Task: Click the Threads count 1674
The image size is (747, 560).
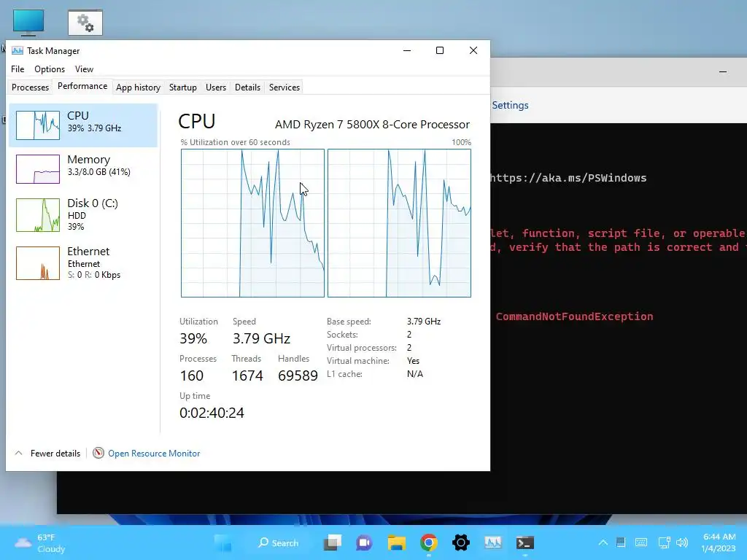Action: pyautogui.click(x=247, y=376)
